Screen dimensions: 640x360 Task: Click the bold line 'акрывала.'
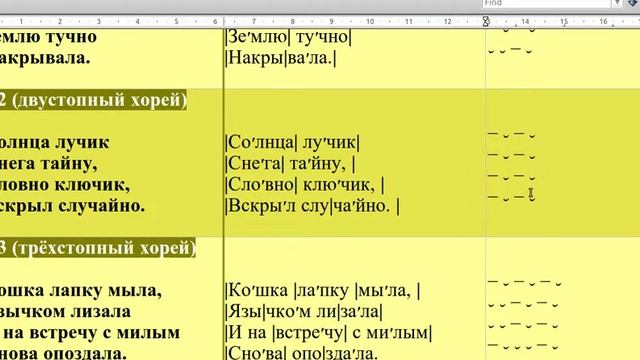[x=45, y=58]
